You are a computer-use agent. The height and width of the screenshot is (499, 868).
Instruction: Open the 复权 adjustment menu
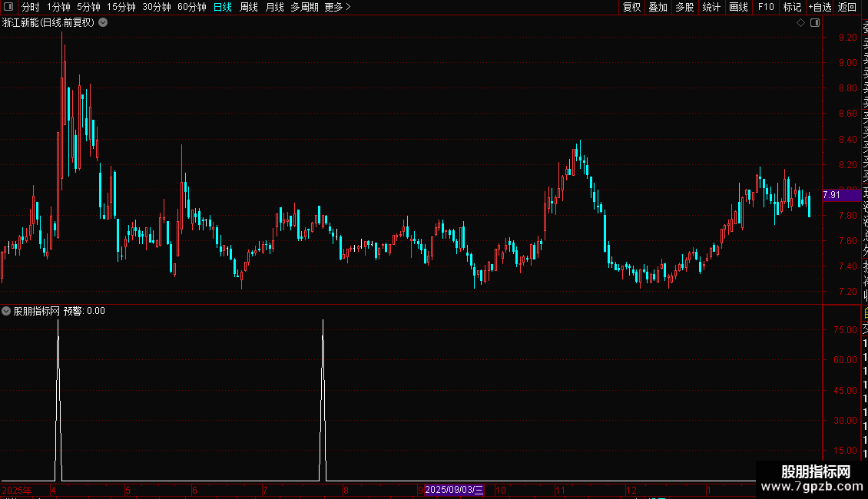pyautogui.click(x=631, y=7)
